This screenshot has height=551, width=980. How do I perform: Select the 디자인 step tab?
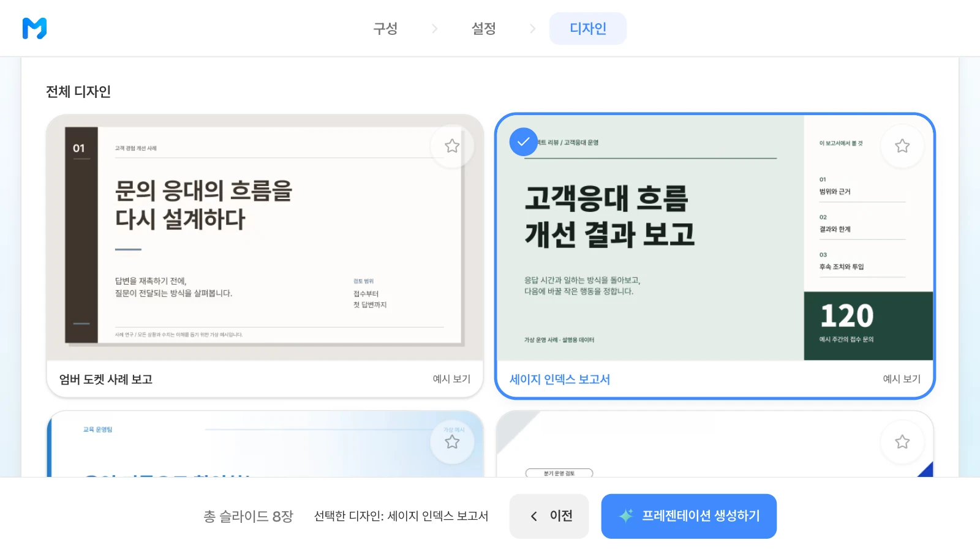tap(588, 29)
